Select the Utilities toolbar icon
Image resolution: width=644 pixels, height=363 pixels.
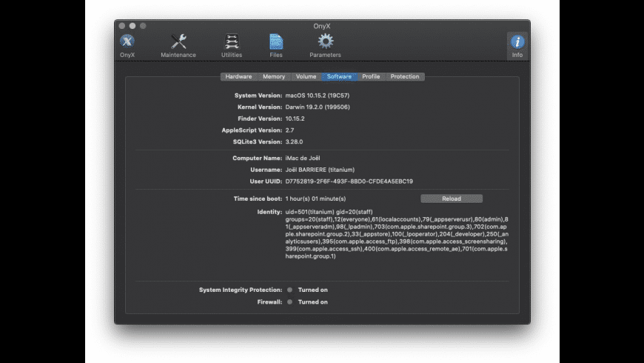(232, 43)
